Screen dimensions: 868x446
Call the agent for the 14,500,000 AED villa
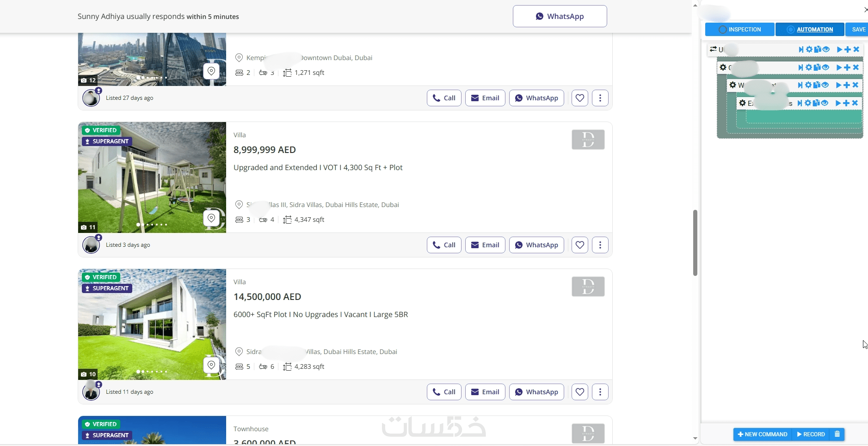pos(444,392)
